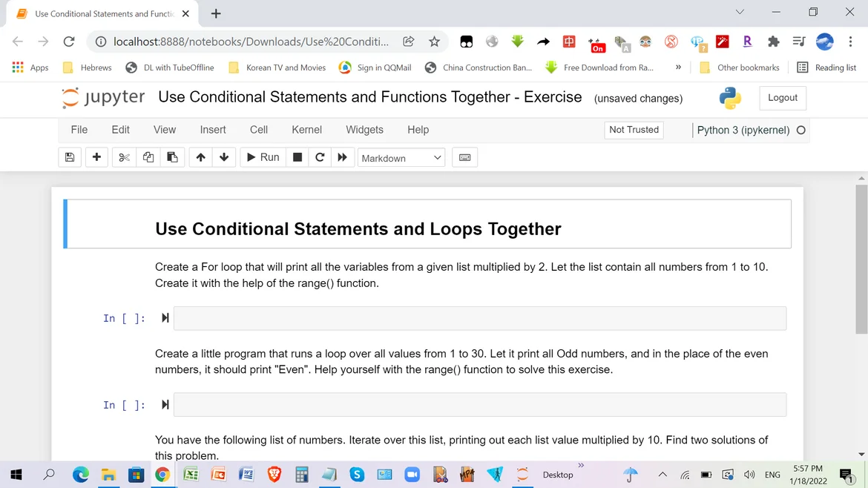Paste cells below using clipboard icon

(172, 157)
